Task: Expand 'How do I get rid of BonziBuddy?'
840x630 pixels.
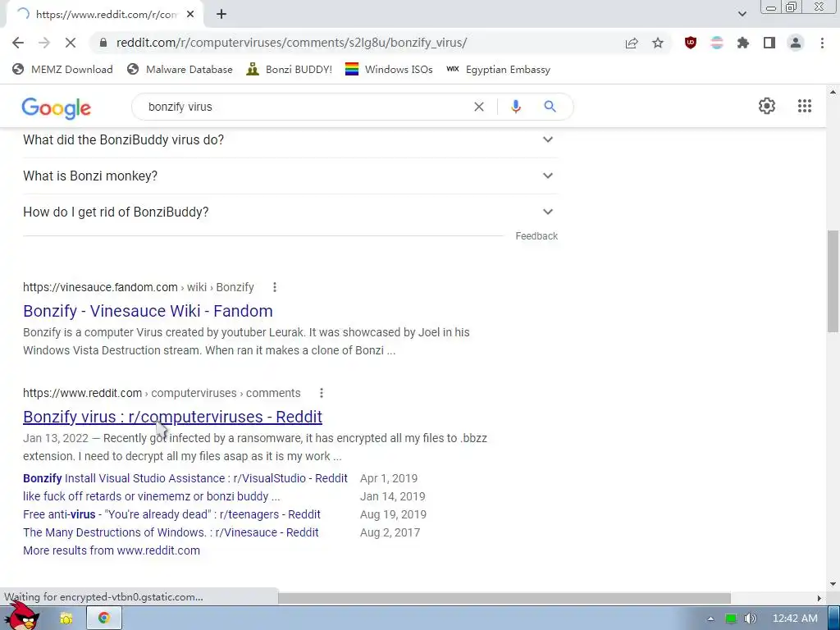Action: coord(290,212)
